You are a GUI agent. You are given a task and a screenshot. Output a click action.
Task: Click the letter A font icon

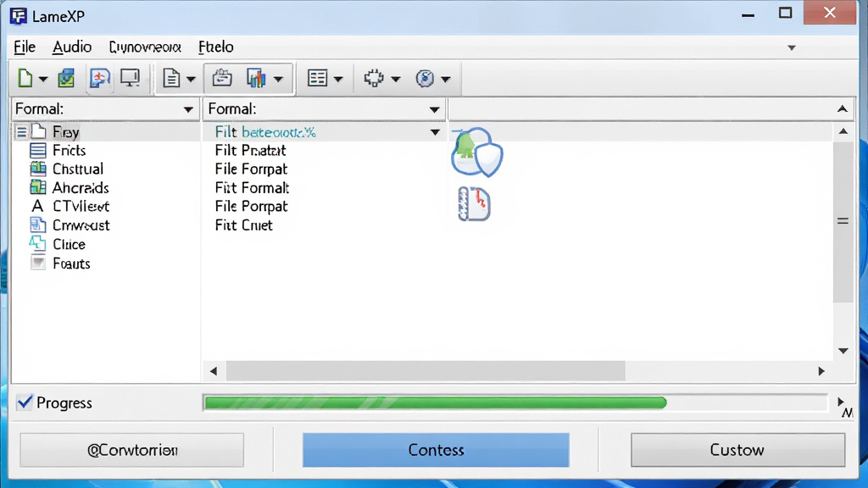37,206
